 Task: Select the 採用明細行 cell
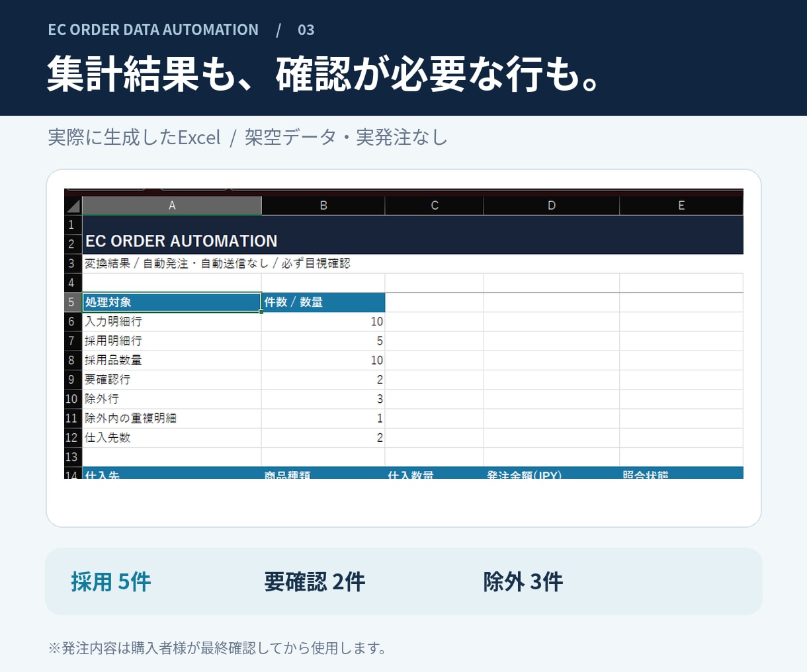pos(172,341)
